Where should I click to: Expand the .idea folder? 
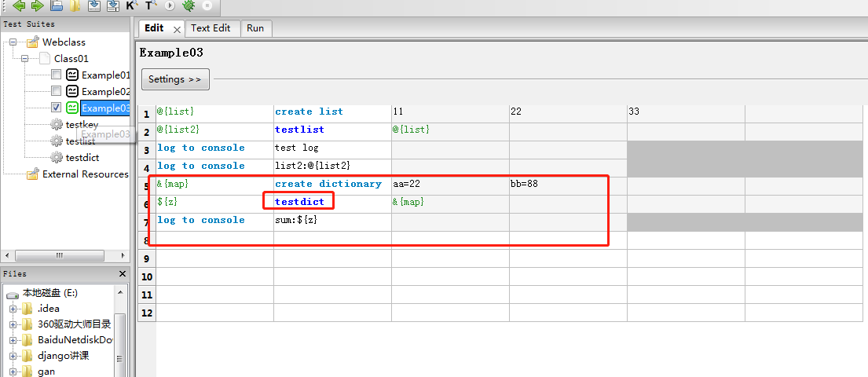[x=13, y=309]
